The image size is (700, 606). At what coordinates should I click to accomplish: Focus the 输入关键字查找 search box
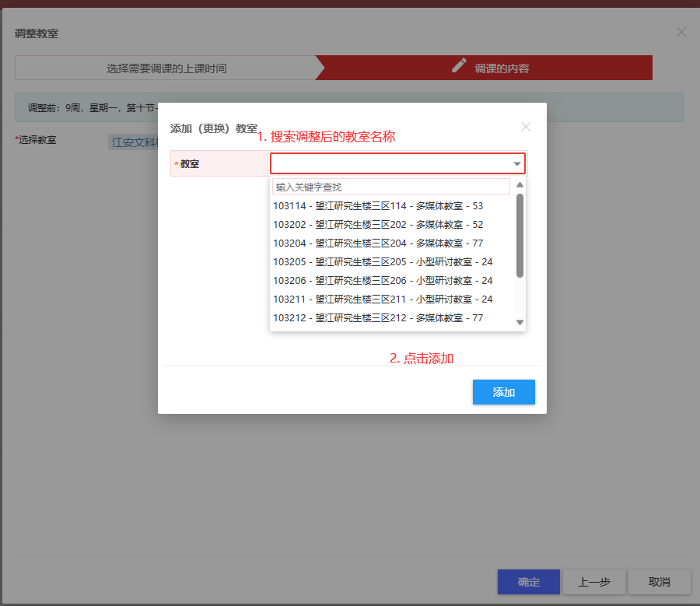[391, 187]
